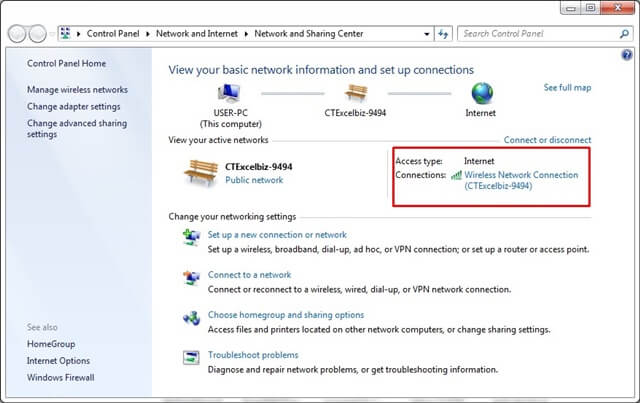Click the large bench icon under active networks
Viewport: 640px width, 403px height.
[x=201, y=173]
